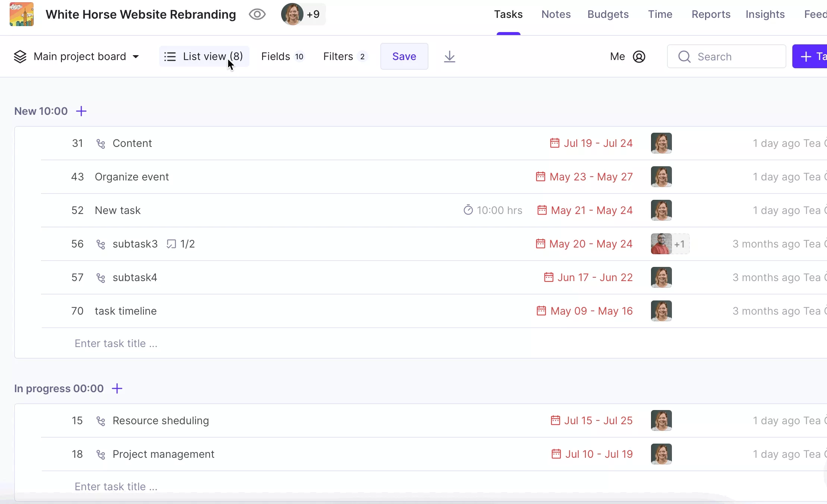Click the subtask icon beside Resource sheduling
The image size is (827, 504).
point(101,421)
